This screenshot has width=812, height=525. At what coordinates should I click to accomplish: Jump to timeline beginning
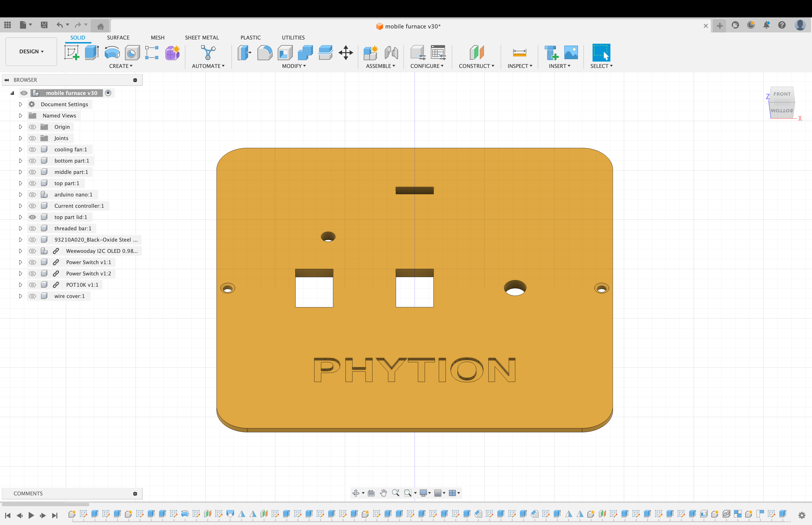(x=8, y=515)
